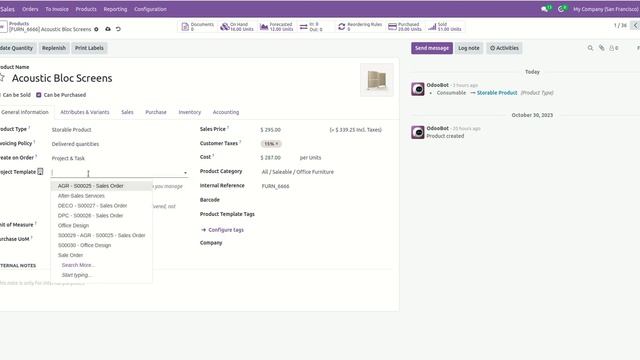640x360 pixels.
Task: Click the Activities button
Action: (504, 48)
